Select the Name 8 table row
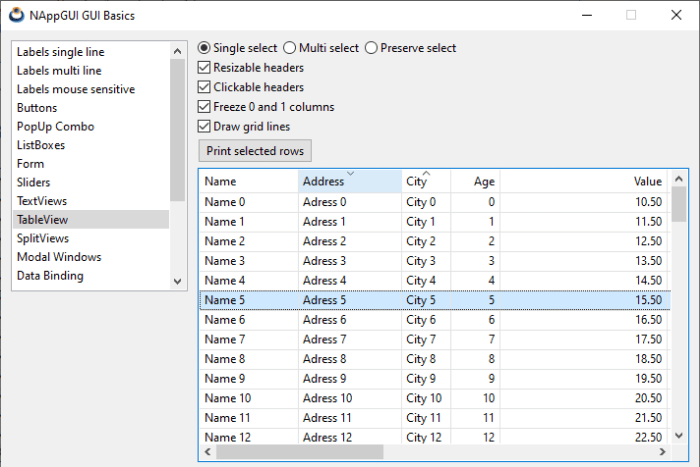700x467 pixels. pos(224,359)
